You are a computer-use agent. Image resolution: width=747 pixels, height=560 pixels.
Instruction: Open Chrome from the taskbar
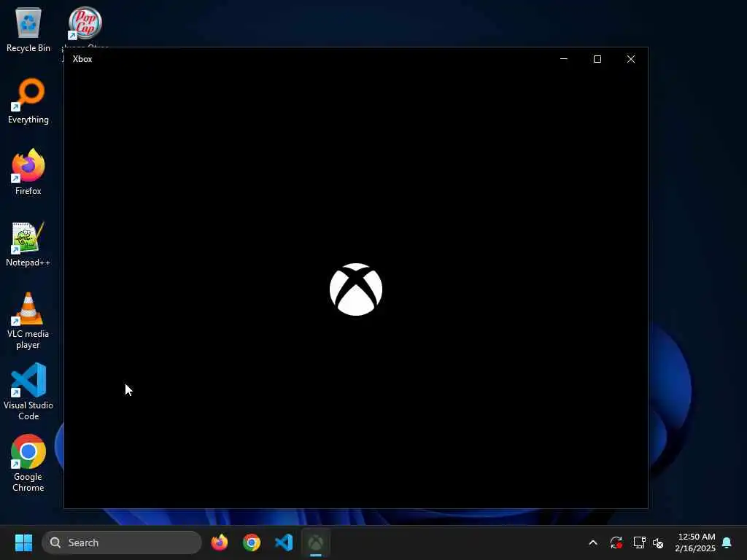(252, 542)
